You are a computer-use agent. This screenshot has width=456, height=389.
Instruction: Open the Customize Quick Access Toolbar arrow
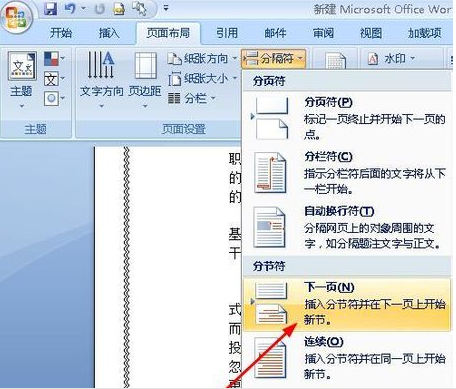166,8
